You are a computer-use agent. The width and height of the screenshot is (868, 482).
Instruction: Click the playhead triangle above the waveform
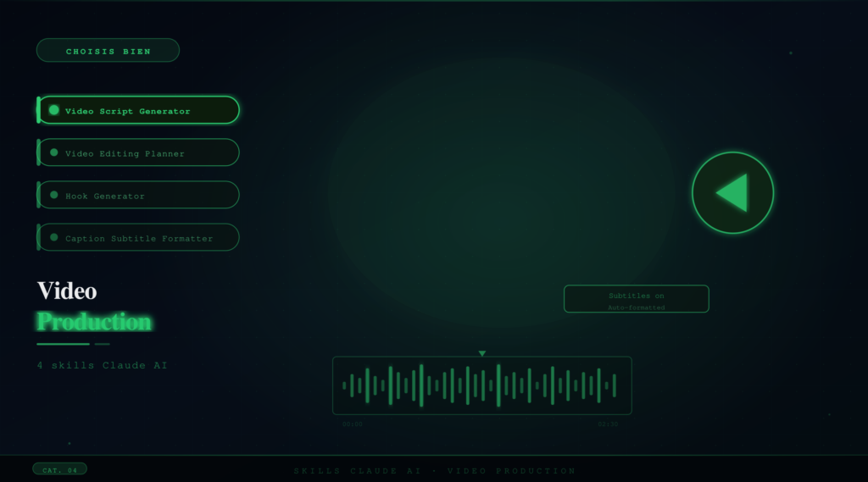481,353
